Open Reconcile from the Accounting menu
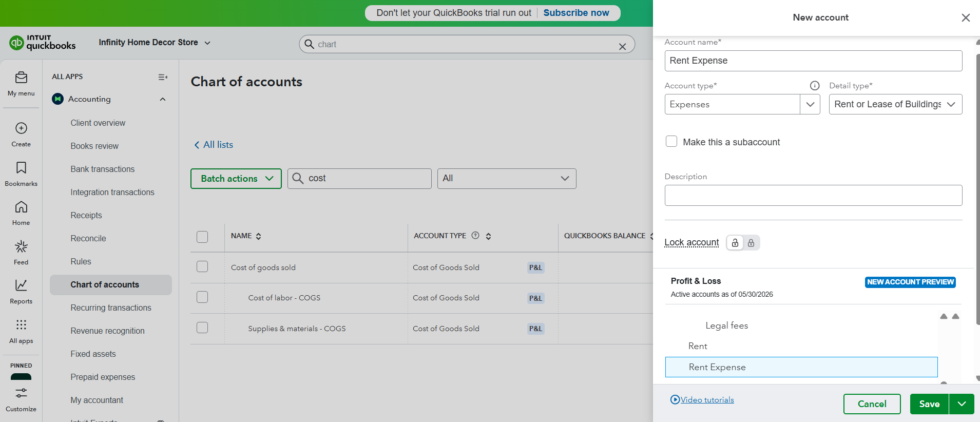 pyautogui.click(x=88, y=238)
